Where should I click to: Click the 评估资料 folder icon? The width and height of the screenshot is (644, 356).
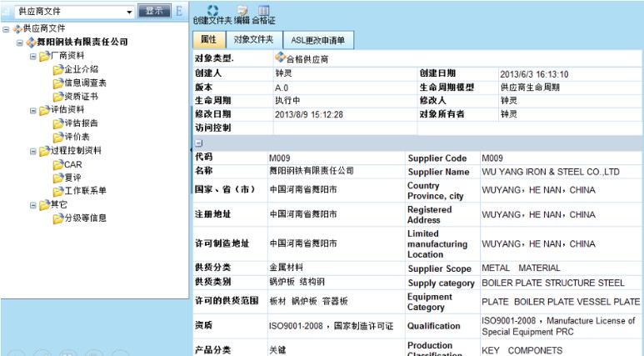44,111
